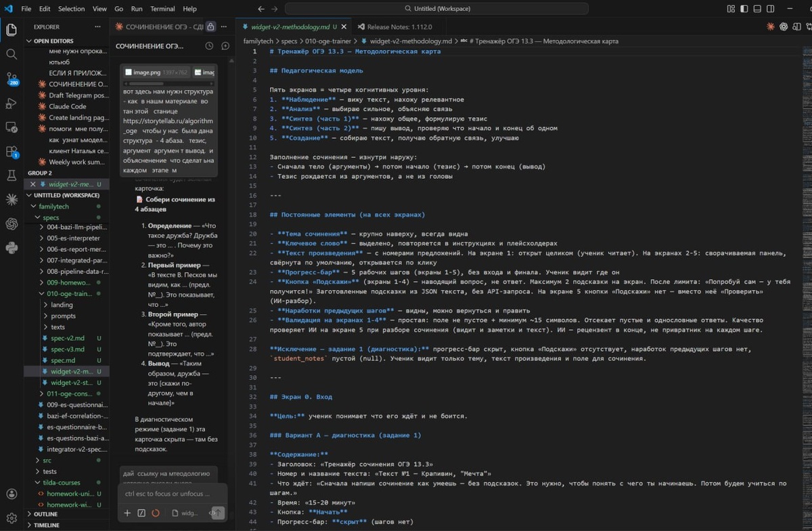Click the attachment strip horizontal scrollbar
Image resolution: width=812 pixels, height=531 pixels.
pyautogui.click(x=169, y=83)
